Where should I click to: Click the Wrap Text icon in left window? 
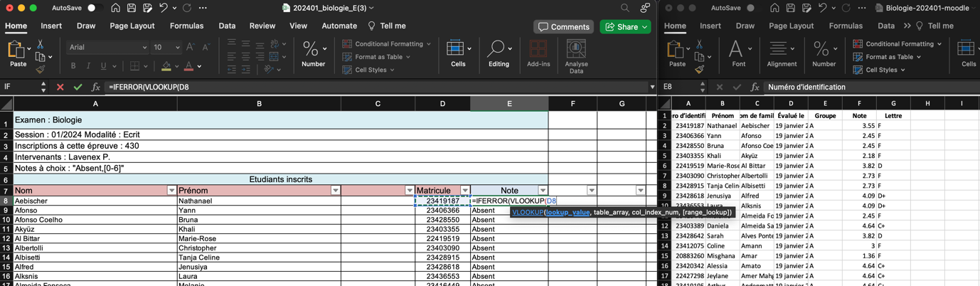click(x=275, y=44)
